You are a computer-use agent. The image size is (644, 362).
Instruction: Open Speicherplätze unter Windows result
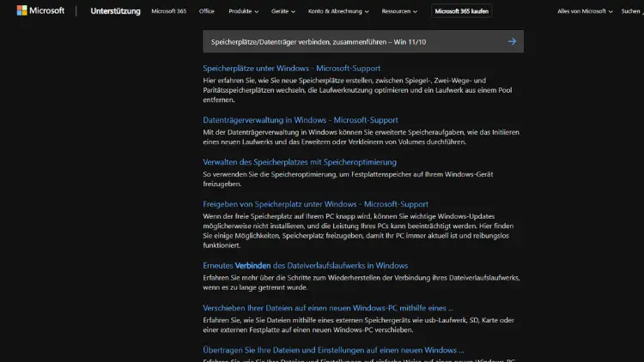292,68
